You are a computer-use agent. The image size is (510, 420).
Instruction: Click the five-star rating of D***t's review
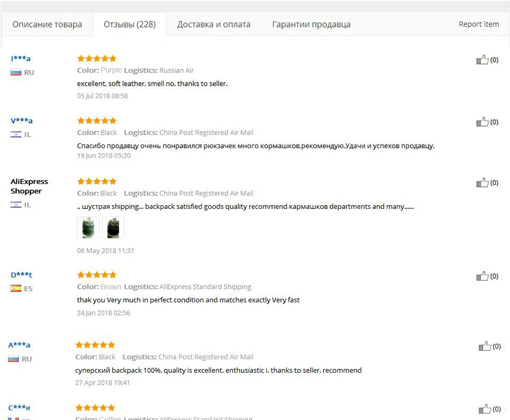pos(97,275)
